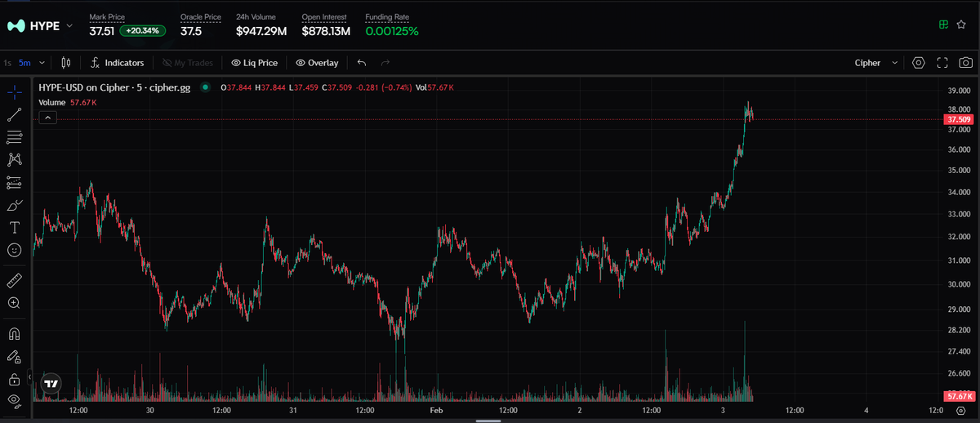Hide all drawings with eye icon
980x423 pixels.
pyautogui.click(x=14, y=400)
